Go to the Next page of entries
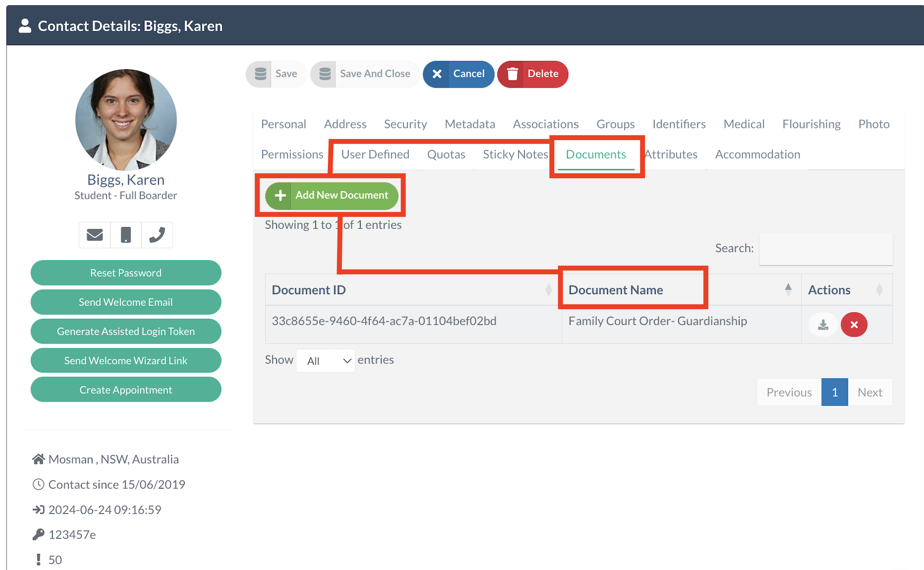 click(870, 392)
